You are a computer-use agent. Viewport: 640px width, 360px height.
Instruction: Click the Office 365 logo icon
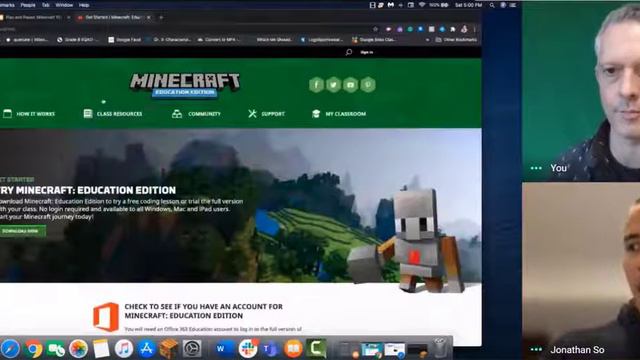click(x=106, y=317)
